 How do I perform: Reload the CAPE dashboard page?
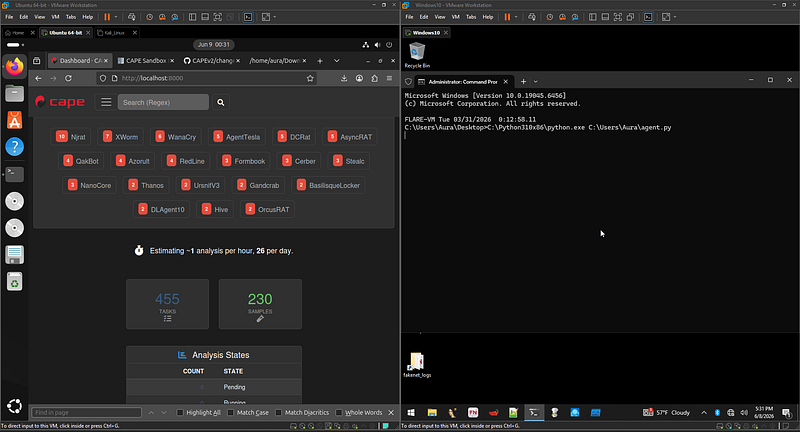pyautogui.click(x=68, y=78)
